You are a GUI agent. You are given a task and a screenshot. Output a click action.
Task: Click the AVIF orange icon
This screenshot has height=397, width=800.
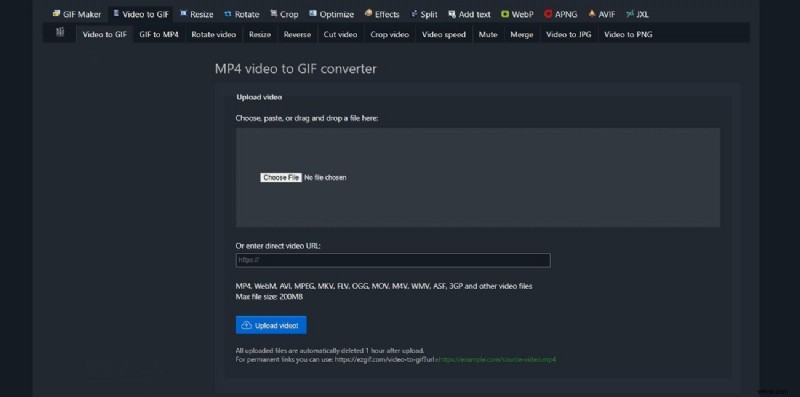(x=592, y=14)
